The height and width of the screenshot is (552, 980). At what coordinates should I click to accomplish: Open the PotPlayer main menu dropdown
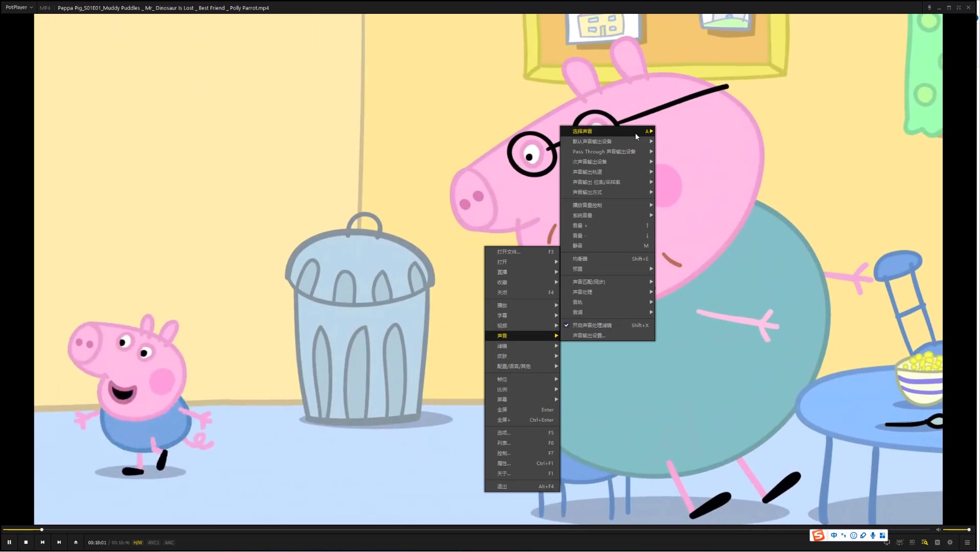pos(19,8)
